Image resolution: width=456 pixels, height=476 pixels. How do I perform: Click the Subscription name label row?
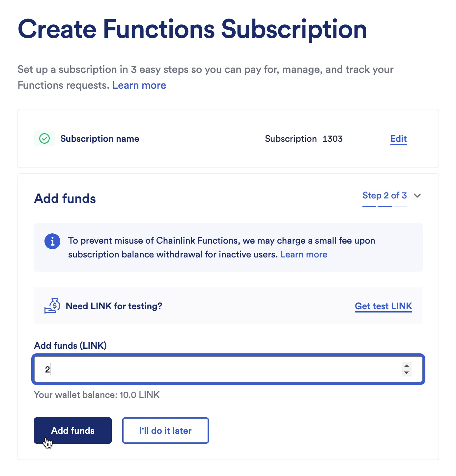pos(100,139)
